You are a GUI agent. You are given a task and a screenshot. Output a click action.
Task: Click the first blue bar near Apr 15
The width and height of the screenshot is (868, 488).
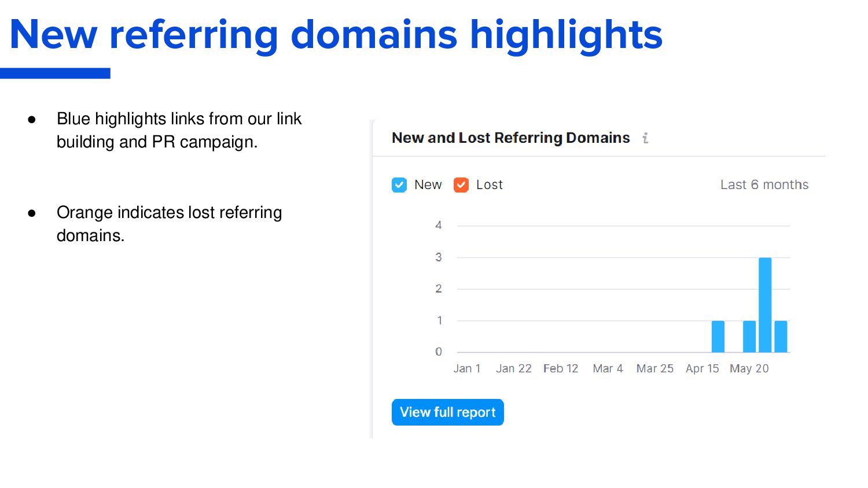(x=718, y=337)
